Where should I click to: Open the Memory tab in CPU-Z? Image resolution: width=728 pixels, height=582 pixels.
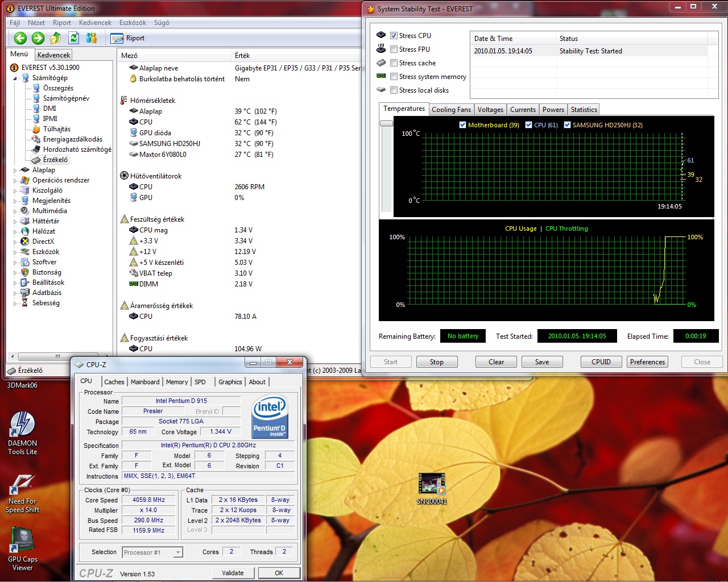point(177,382)
